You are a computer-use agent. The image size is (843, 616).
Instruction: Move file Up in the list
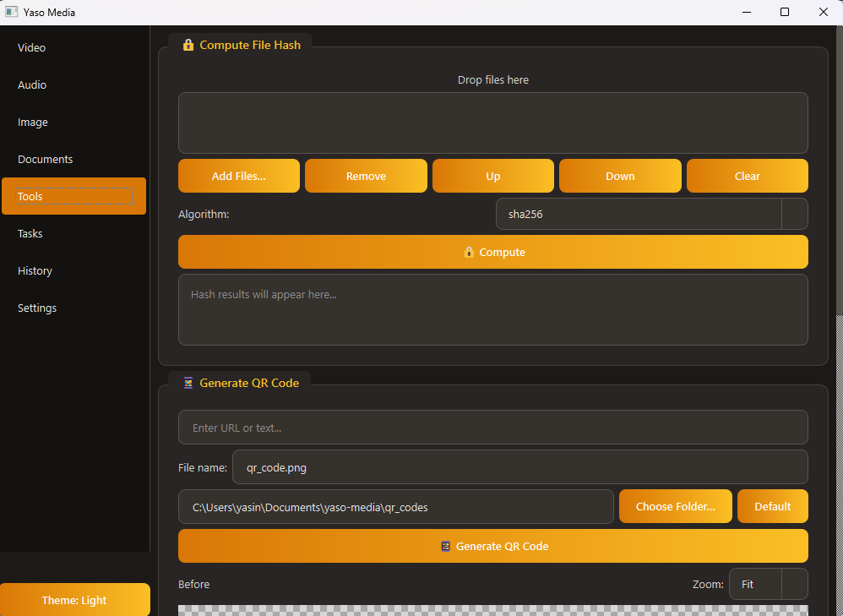[493, 176]
